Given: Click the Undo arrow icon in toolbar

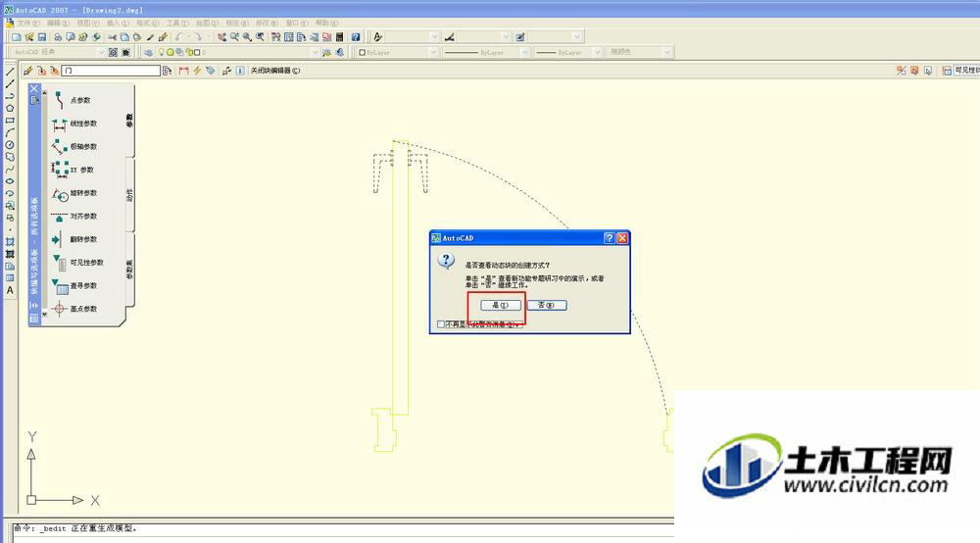Looking at the screenshot, I should pos(179,37).
